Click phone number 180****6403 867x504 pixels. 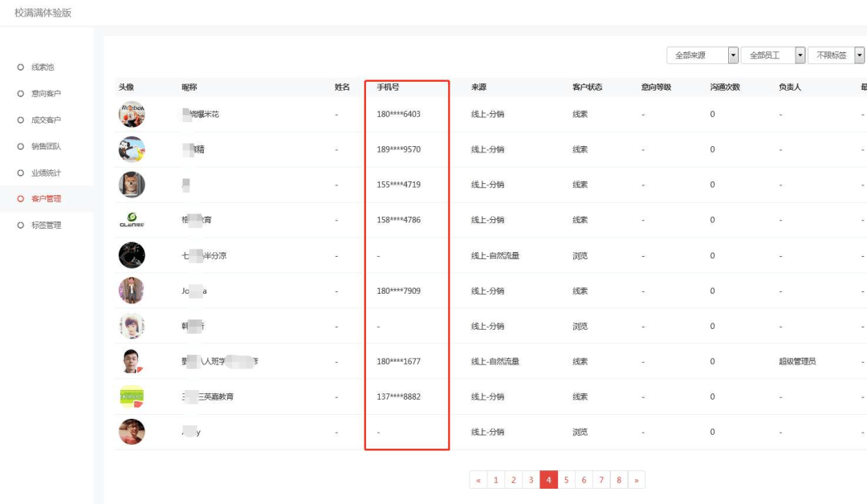[x=399, y=115]
